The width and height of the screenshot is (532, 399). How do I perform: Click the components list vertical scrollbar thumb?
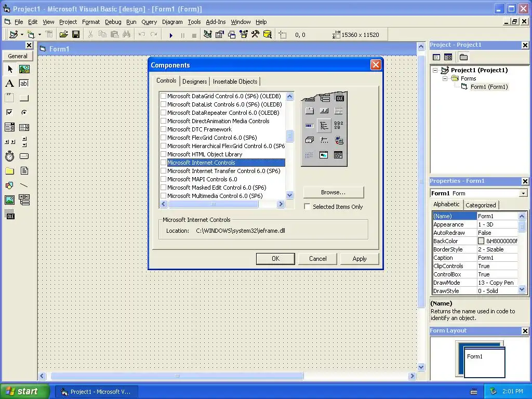(x=289, y=136)
